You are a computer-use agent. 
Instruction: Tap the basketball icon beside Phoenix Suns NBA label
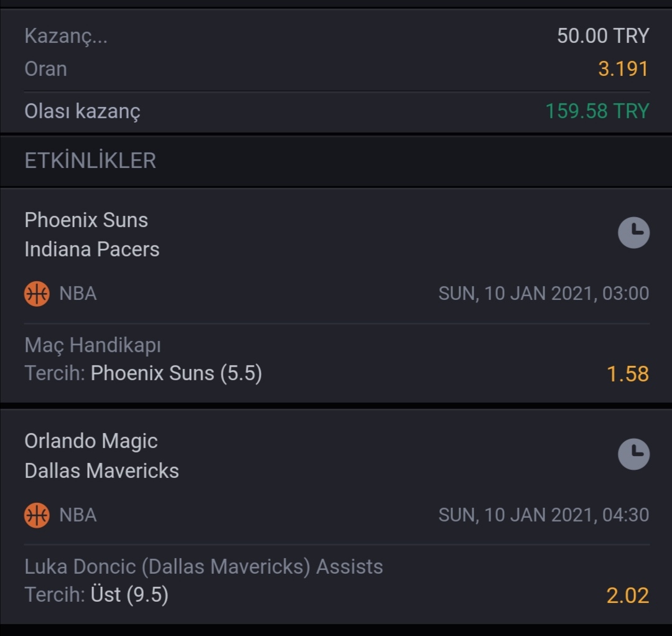pyautogui.click(x=37, y=294)
